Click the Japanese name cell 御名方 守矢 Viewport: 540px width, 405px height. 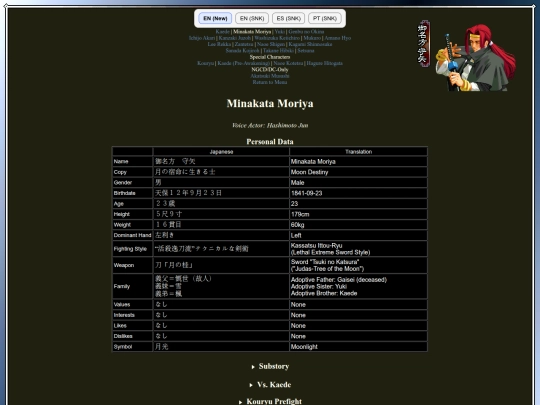coord(221,161)
